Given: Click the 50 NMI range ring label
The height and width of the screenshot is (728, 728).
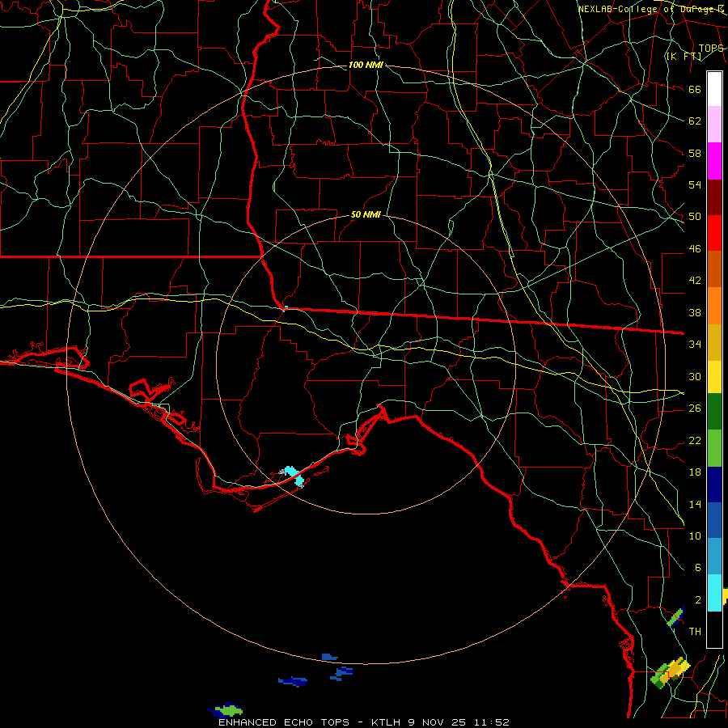Looking at the screenshot, I should (366, 214).
